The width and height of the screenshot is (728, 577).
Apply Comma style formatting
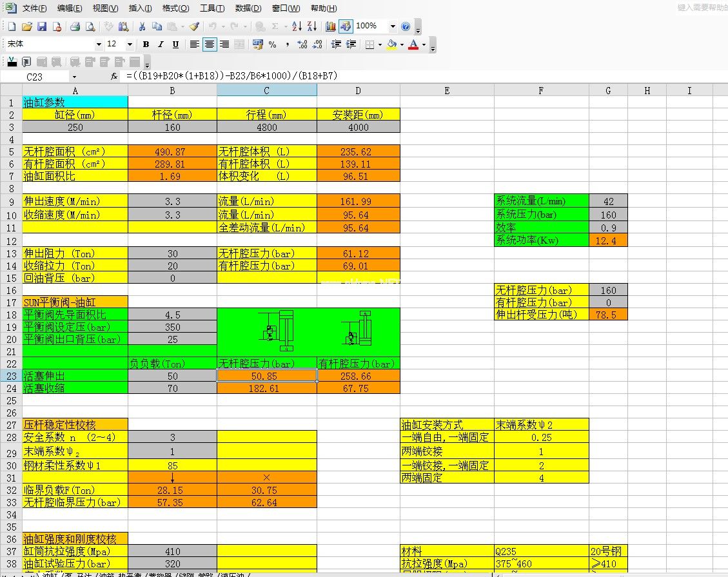(288, 44)
